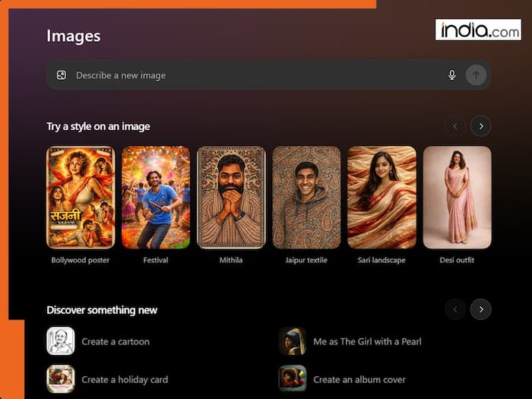The height and width of the screenshot is (399, 532).
Task: Click the Create an album cover icon
Action: click(x=292, y=378)
